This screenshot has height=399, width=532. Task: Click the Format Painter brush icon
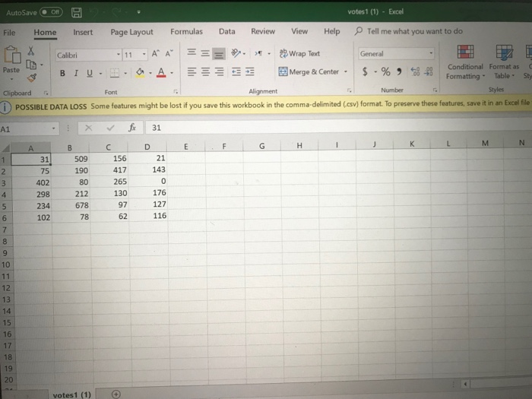click(32, 78)
